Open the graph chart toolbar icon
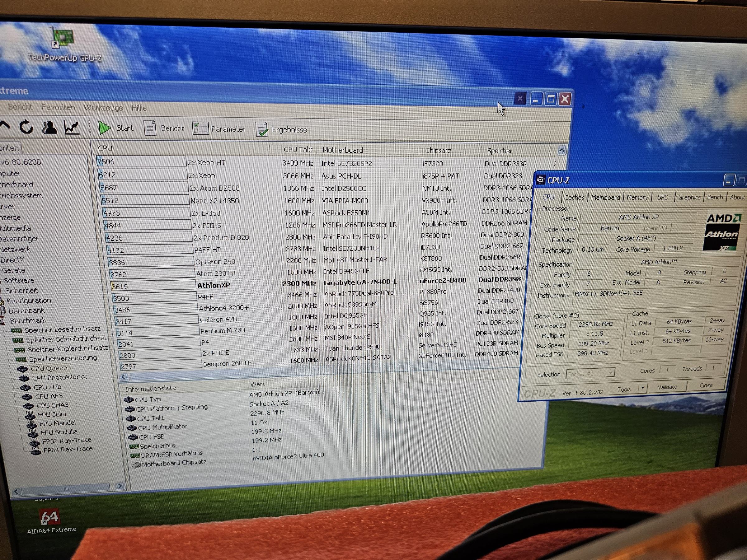This screenshot has width=747, height=560. tap(72, 128)
